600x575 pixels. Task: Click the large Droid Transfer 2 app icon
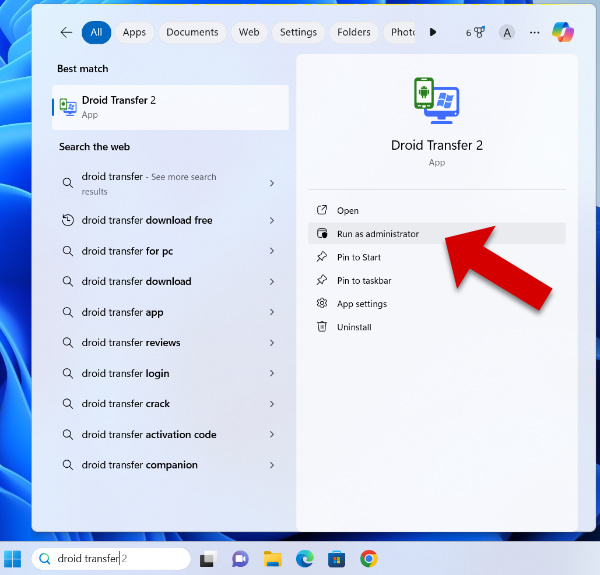pos(437,101)
